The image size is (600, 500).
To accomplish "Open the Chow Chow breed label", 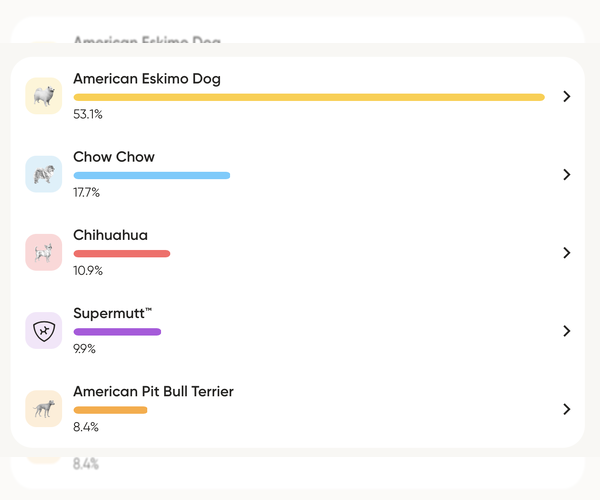I will (114, 157).
